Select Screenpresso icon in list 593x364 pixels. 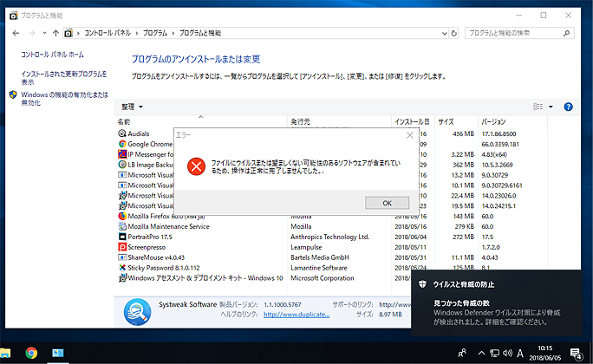pos(122,247)
